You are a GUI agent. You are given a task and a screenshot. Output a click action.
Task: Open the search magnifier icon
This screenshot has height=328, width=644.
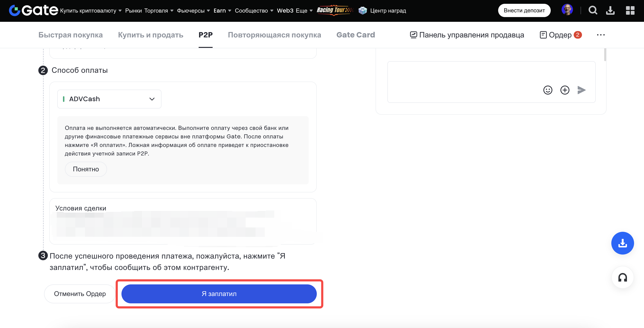click(592, 10)
